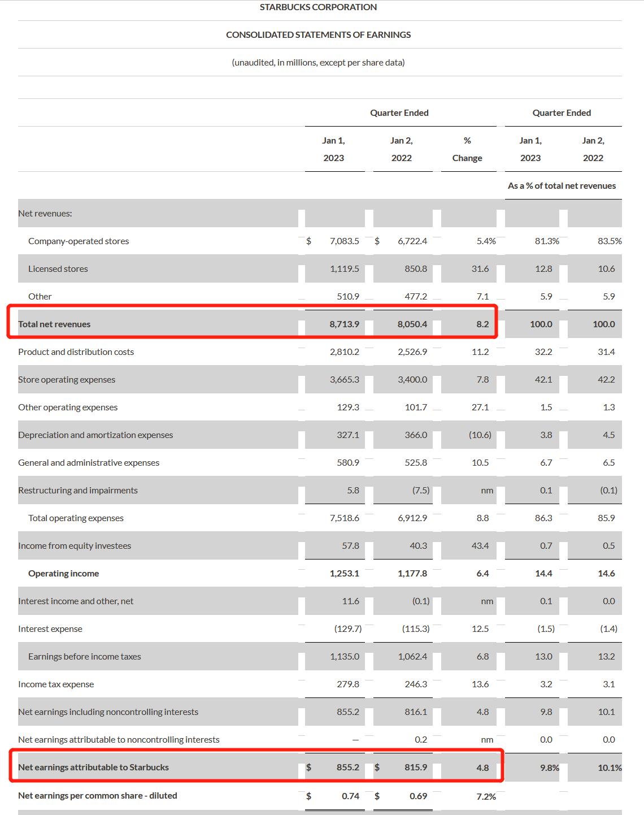Image resolution: width=644 pixels, height=815 pixels.
Task: Select the 246.3 cell
Action: click(416, 684)
